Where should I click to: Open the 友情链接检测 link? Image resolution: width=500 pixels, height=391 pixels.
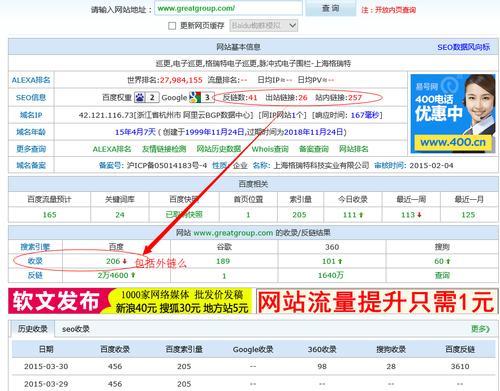(x=164, y=149)
